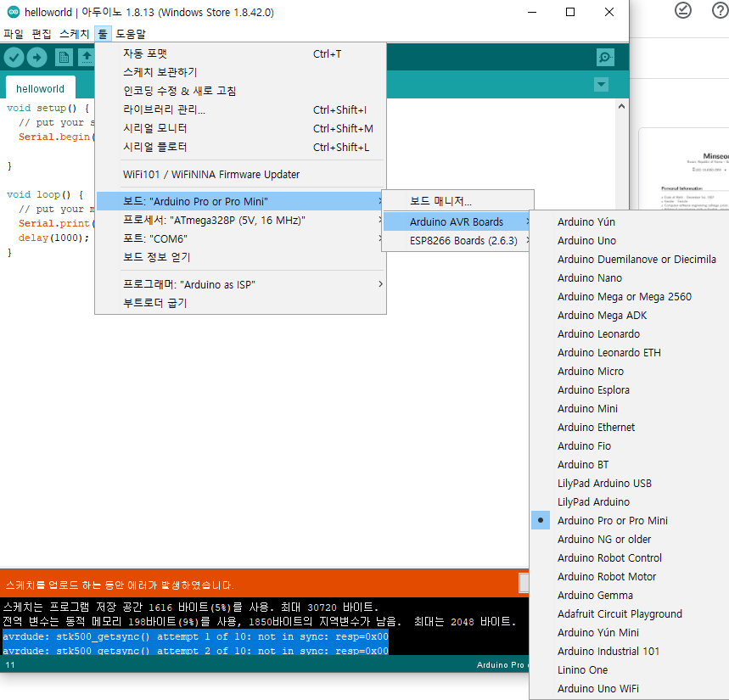
Task: Click the New sketch toolbar icon
Action: [64, 58]
